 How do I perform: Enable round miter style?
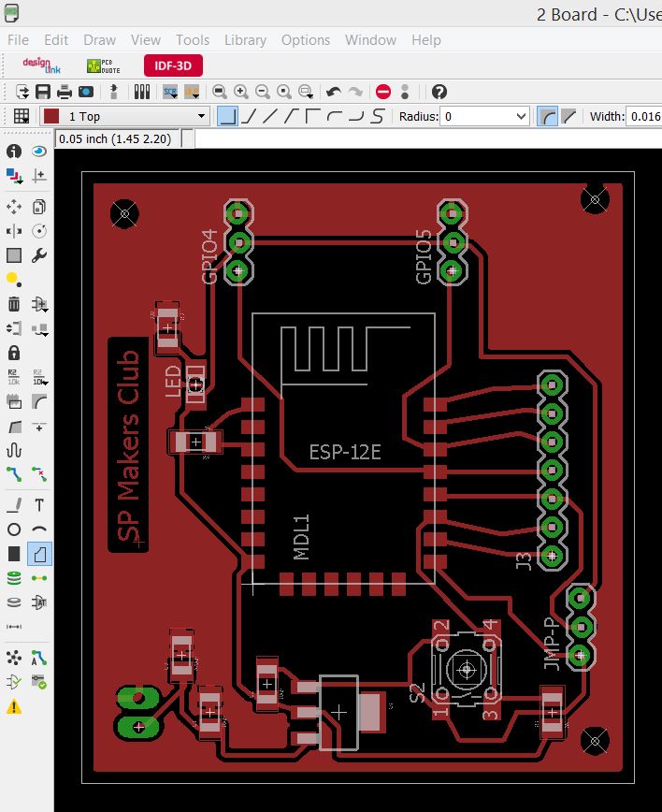tap(547, 116)
